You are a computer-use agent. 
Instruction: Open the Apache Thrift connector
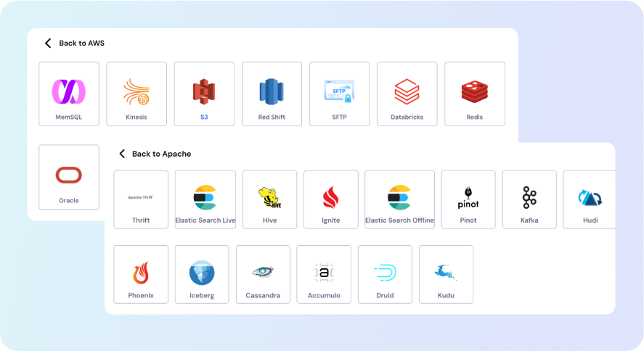point(141,199)
